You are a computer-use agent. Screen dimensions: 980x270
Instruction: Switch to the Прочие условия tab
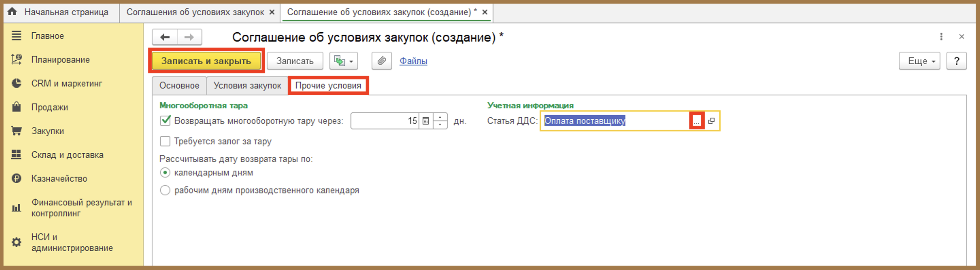(328, 86)
